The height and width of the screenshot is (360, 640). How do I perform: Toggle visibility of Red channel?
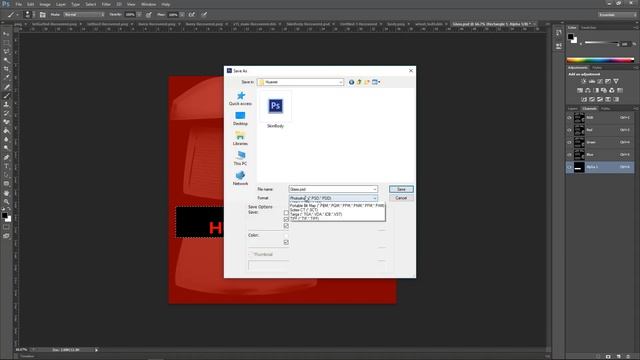(569, 130)
